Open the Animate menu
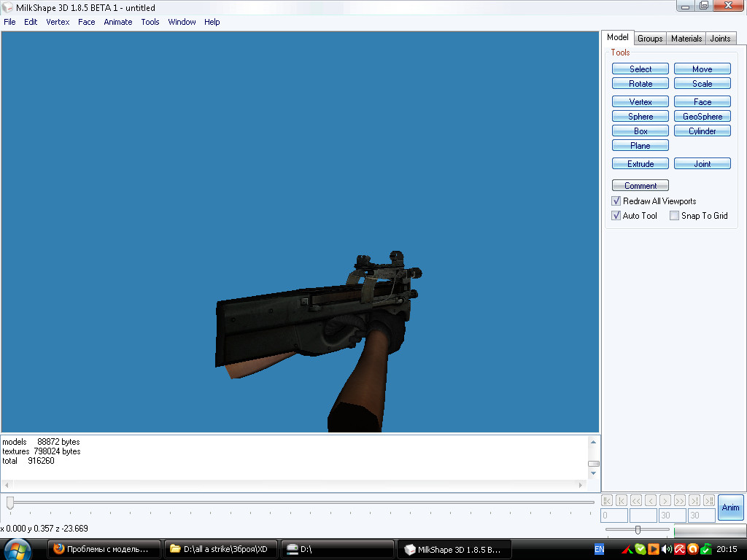Image resolution: width=747 pixels, height=560 pixels. pos(117,22)
